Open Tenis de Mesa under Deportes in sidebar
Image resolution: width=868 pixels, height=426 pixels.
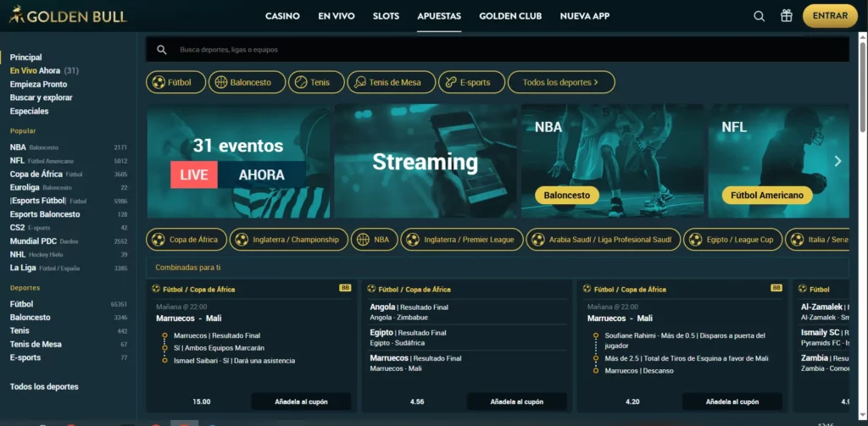click(x=68, y=344)
